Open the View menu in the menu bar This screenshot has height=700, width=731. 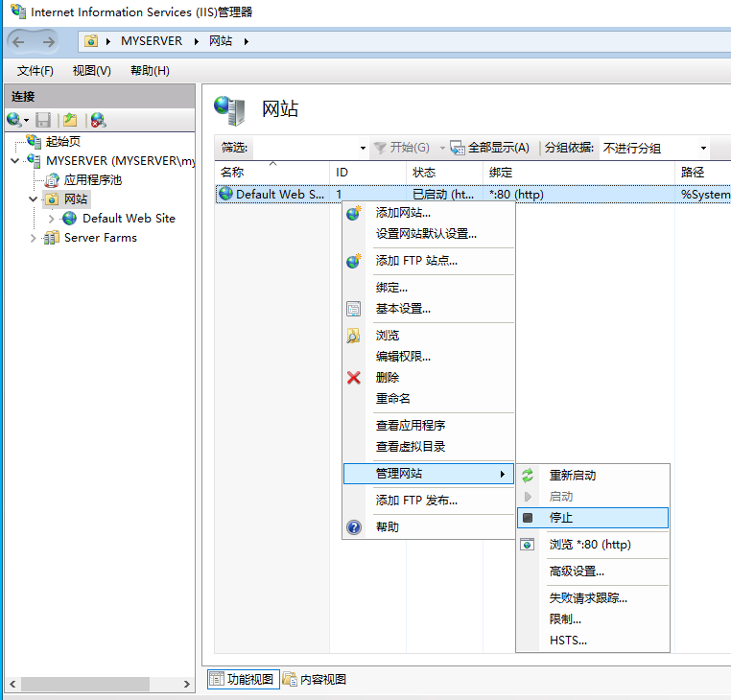tap(91, 71)
